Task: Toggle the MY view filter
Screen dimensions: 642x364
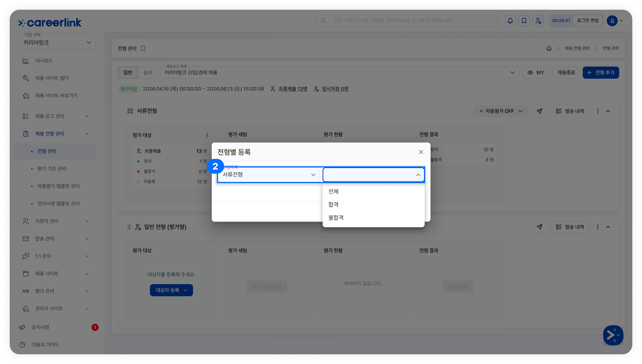Action: pyautogui.click(x=536, y=73)
